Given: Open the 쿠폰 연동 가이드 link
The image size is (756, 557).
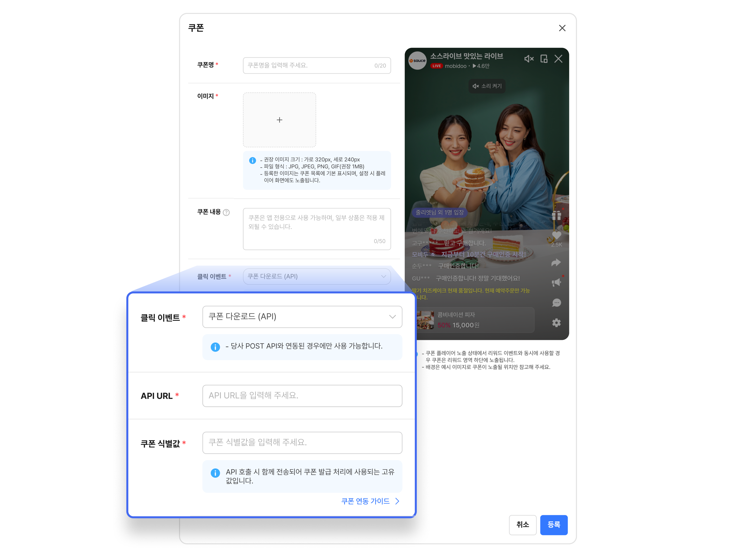Looking at the screenshot, I should [370, 501].
